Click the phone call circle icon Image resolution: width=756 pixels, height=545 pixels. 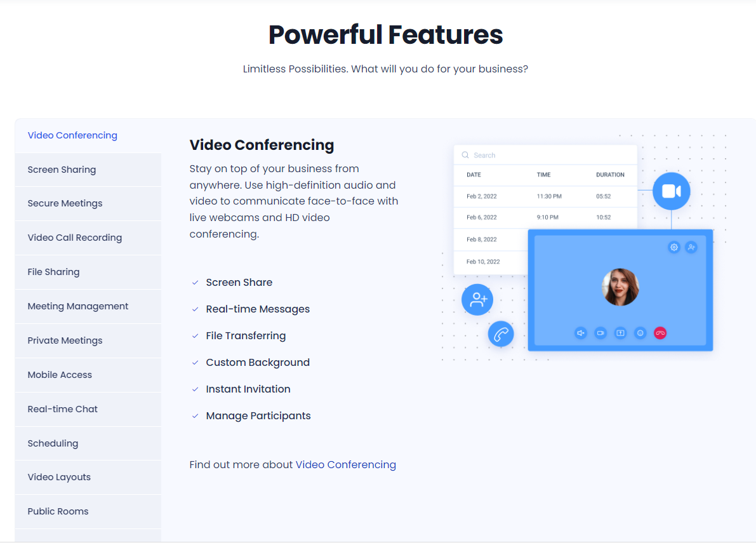[x=500, y=333]
